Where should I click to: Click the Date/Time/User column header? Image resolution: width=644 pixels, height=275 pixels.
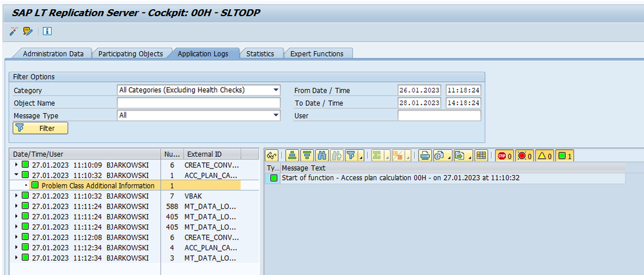coord(84,154)
